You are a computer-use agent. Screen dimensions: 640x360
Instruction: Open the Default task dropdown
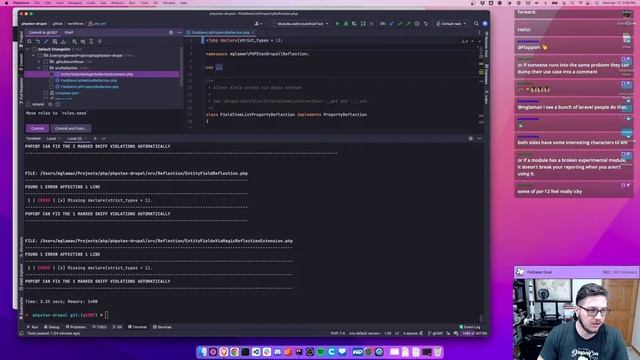pyautogui.click(x=451, y=24)
